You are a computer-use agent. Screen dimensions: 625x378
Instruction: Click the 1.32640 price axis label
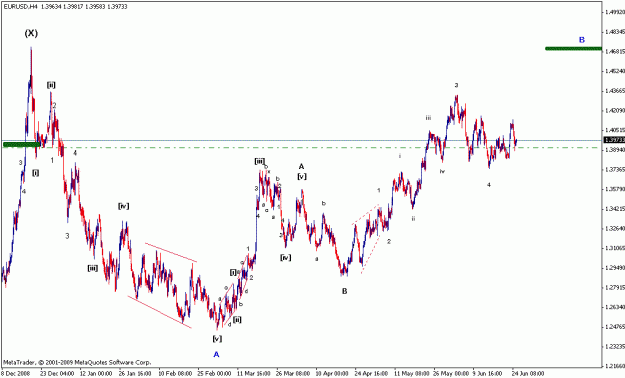(x=616, y=228)
